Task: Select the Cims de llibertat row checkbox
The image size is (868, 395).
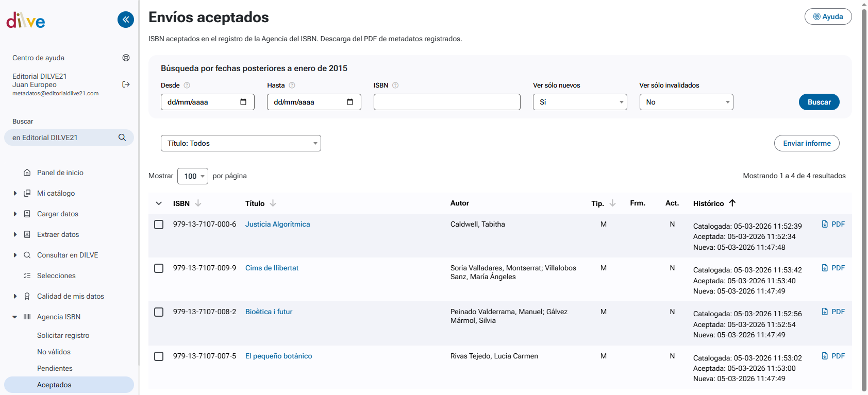Action: tap(159, 268)
